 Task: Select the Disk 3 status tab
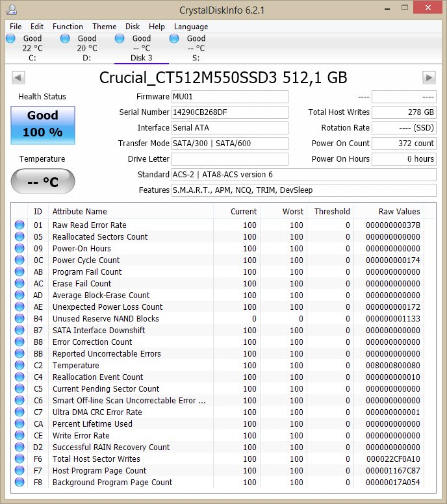[142, 48]
